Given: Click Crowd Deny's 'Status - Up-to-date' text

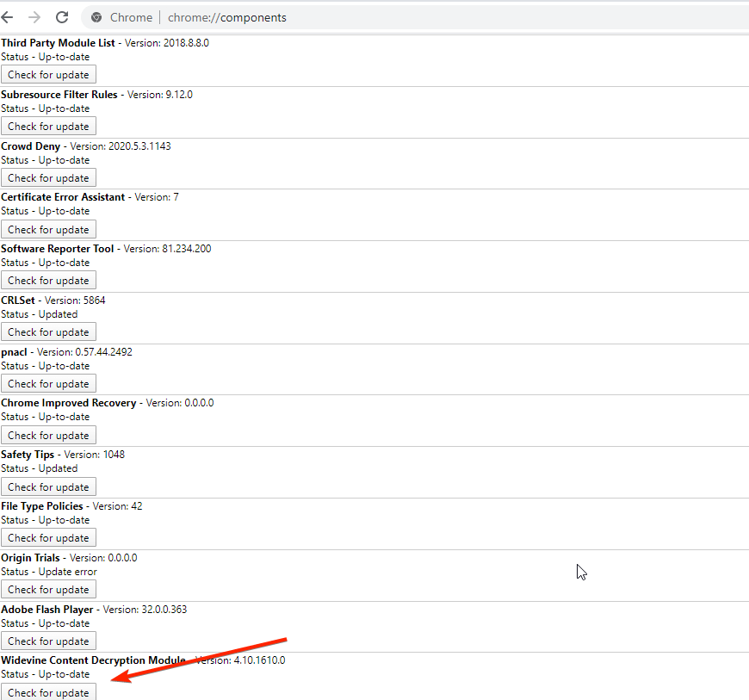Looking at the screenshot, I should (46, 160).
